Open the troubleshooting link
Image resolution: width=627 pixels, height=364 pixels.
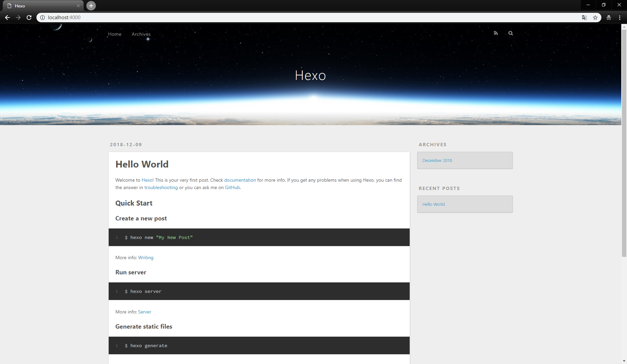(x=161, y=187)
